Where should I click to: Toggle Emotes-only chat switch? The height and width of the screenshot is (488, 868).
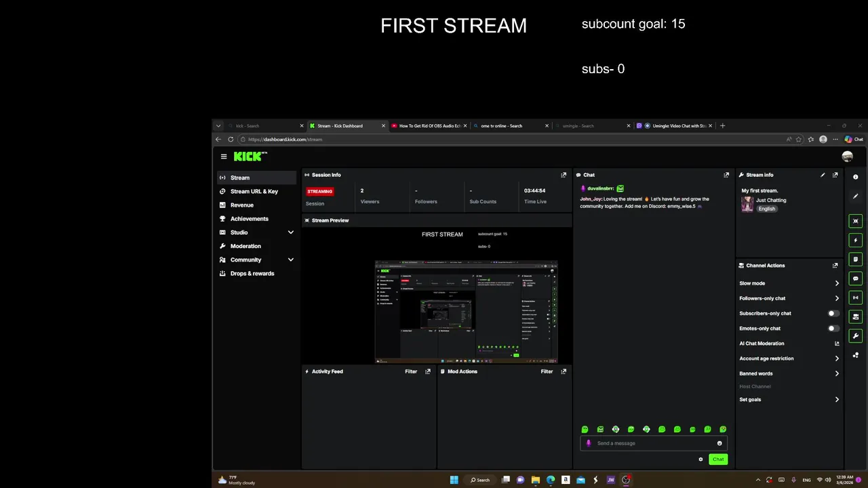point(833,329)
